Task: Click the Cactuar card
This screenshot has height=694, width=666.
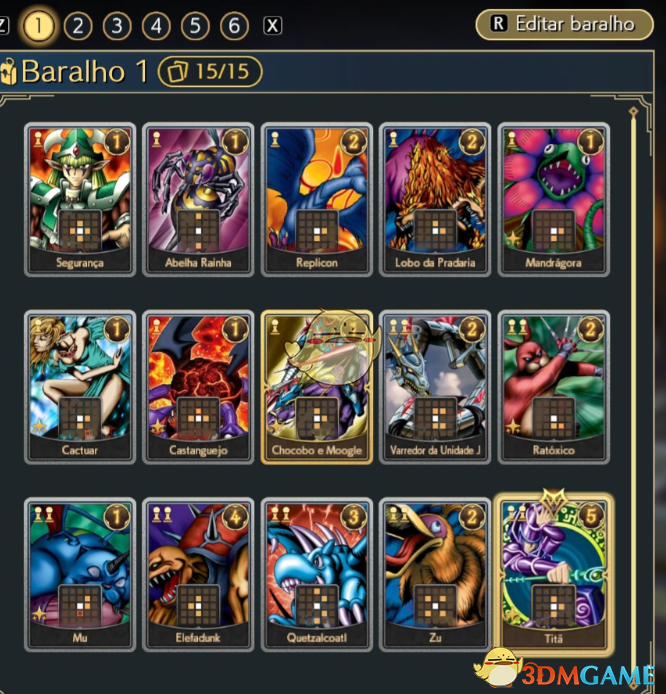Action: click(x=80, y=387)
